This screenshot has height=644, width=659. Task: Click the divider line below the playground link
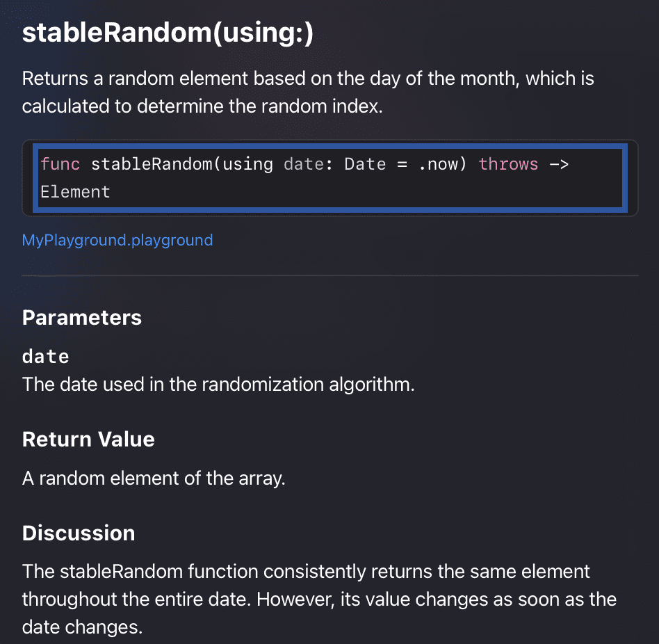pos(330,275)
